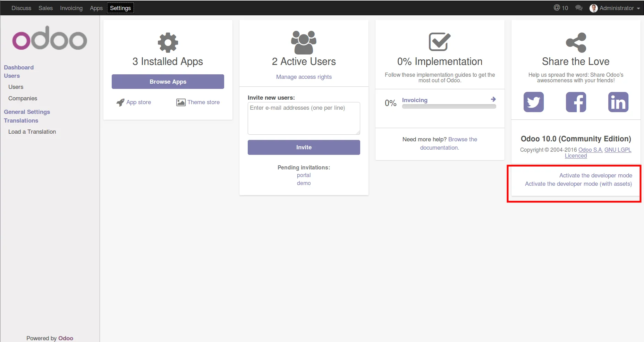Click the Odoo 10.0 (Community Edition) text
Image resolution: width=644 pixels, height=342 pixels.
click(576, 139)
